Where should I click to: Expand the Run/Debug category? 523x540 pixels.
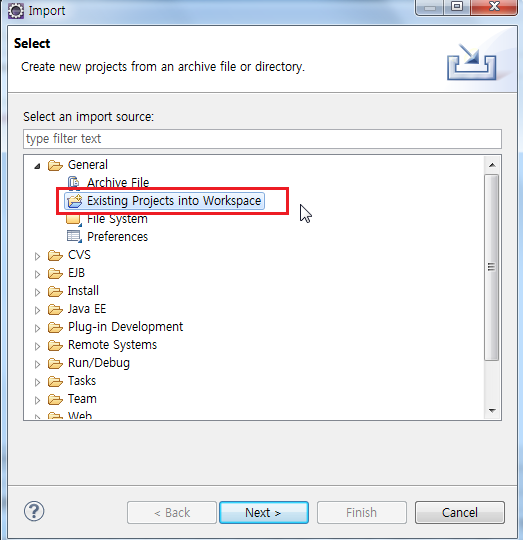37,364
